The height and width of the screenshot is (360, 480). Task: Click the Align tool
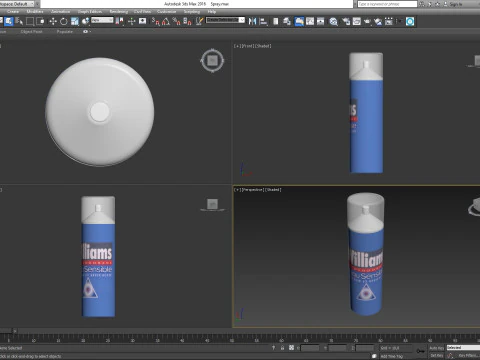coord(263,21)
